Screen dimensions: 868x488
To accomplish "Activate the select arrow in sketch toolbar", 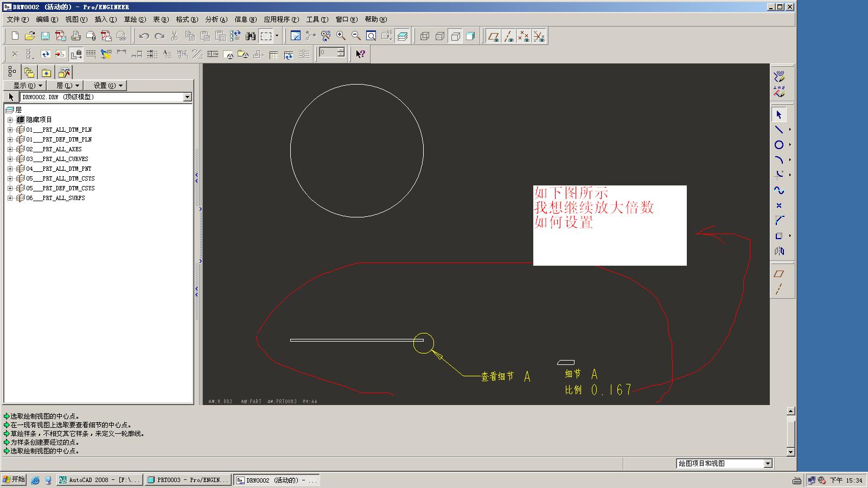I will coord(779,115).
